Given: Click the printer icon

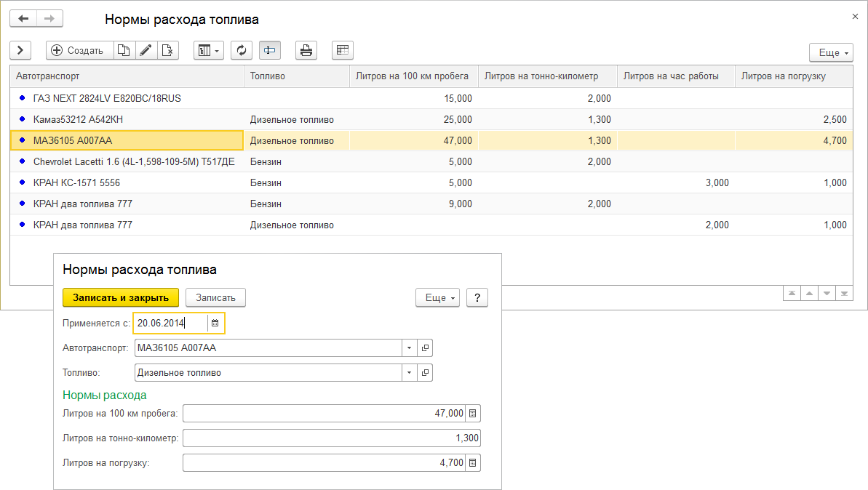Looking at the screenshot, I should point(306,50).
